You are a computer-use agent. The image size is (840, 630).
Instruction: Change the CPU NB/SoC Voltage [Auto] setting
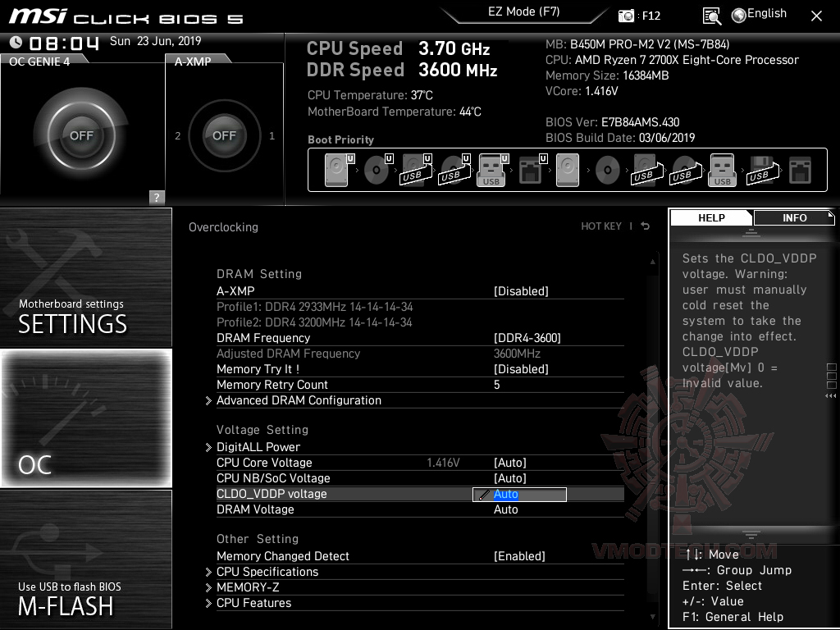[x=510, y=478]
